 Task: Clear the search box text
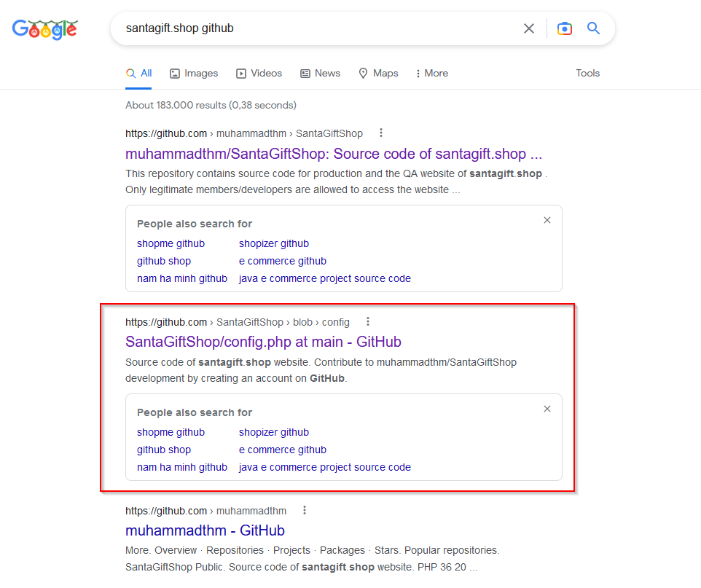tap(529, 28)
